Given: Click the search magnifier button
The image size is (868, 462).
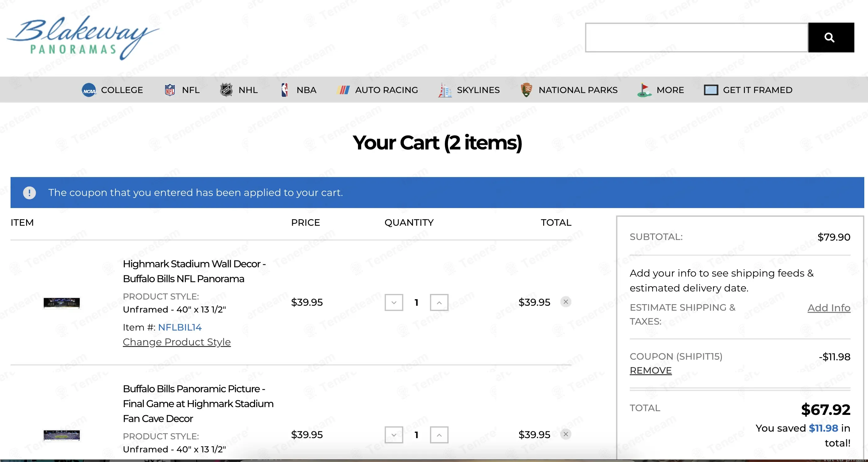Looking at the screenshot, I should click(x=831, y=38).
